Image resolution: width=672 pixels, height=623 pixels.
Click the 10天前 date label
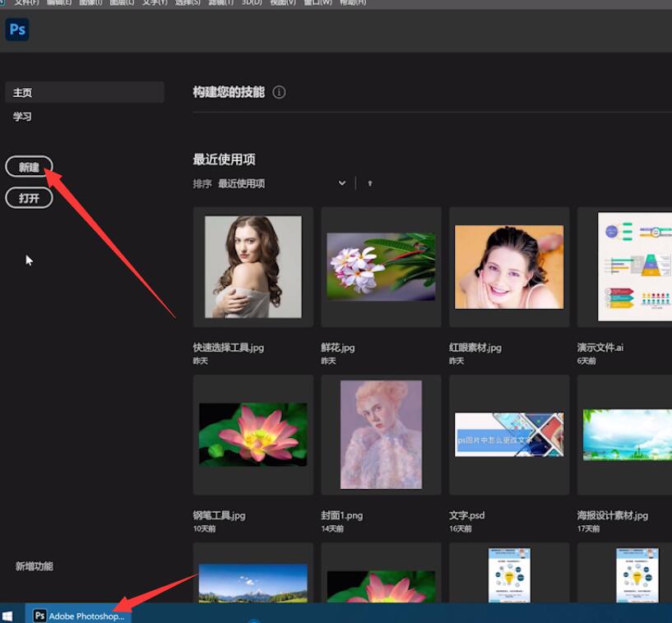click(x=205, y=528)
